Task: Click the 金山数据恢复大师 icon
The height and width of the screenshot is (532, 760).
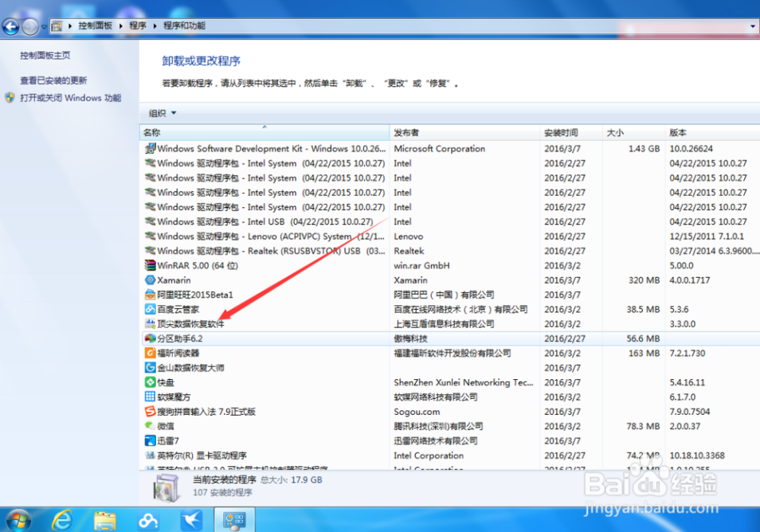Action: click(151, 368)
